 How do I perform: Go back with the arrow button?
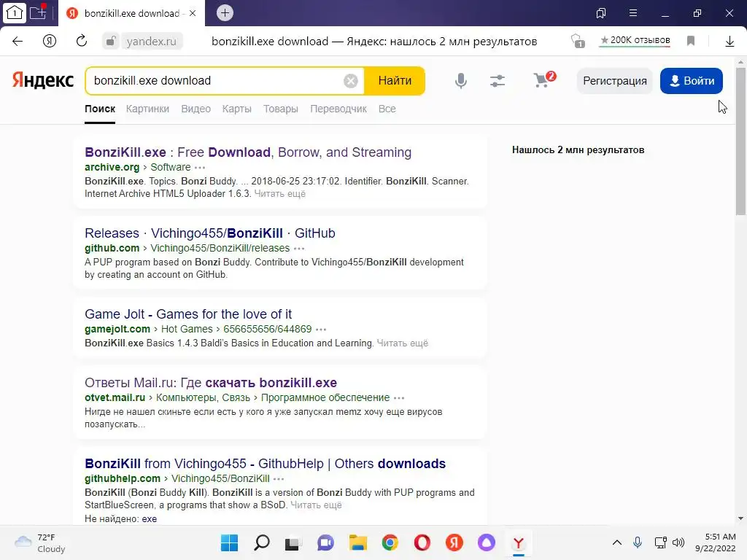(x=18, y=42)
